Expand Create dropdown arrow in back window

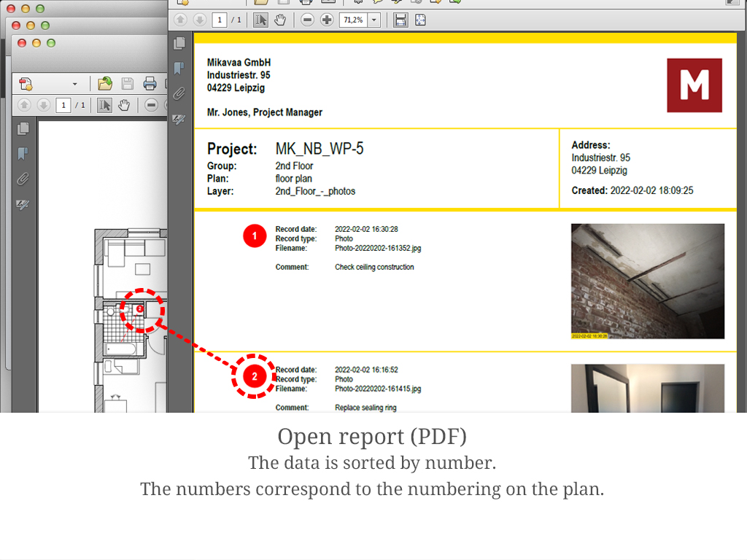[75, 85]
